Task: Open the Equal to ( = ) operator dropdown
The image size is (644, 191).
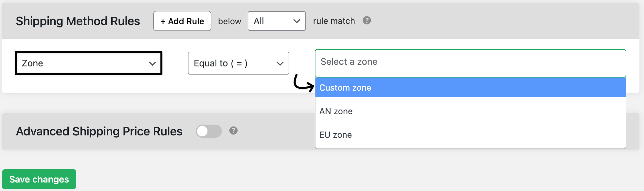Action: [x=239, y=63]
